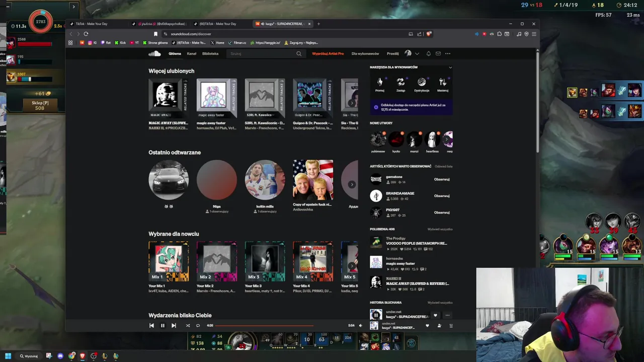Go to the Kanał tab
The height and width of the screenshot is (362, 644).
tap(192, 53)
